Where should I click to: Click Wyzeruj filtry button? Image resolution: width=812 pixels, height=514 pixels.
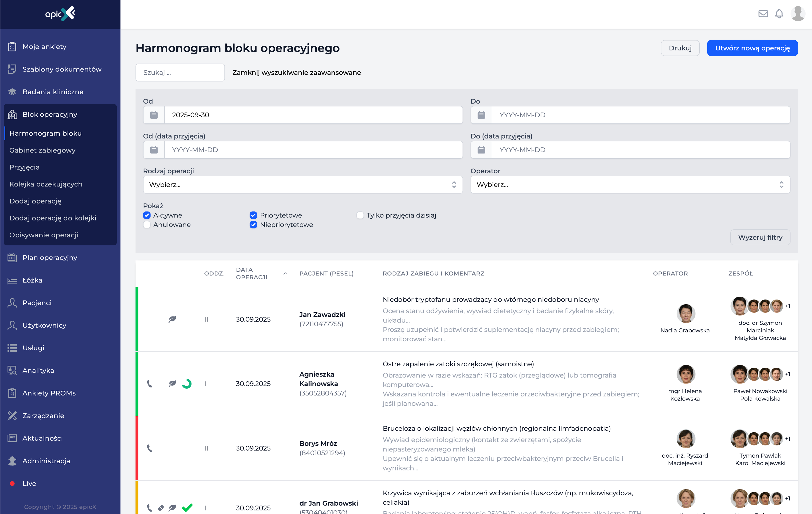(760, 238)
